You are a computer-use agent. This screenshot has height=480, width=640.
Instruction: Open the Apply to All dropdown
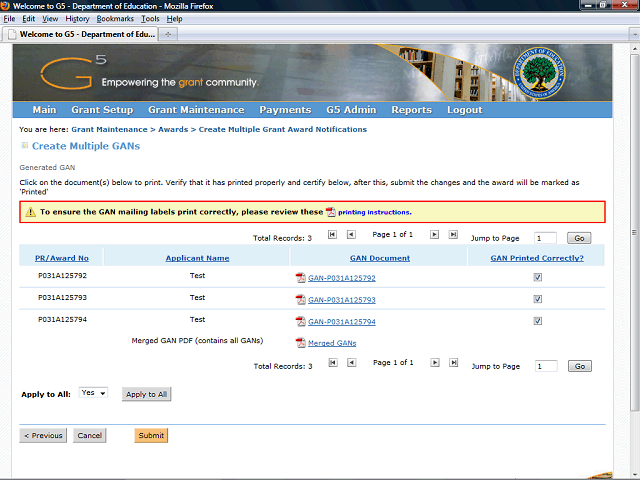tap(94, 394)
